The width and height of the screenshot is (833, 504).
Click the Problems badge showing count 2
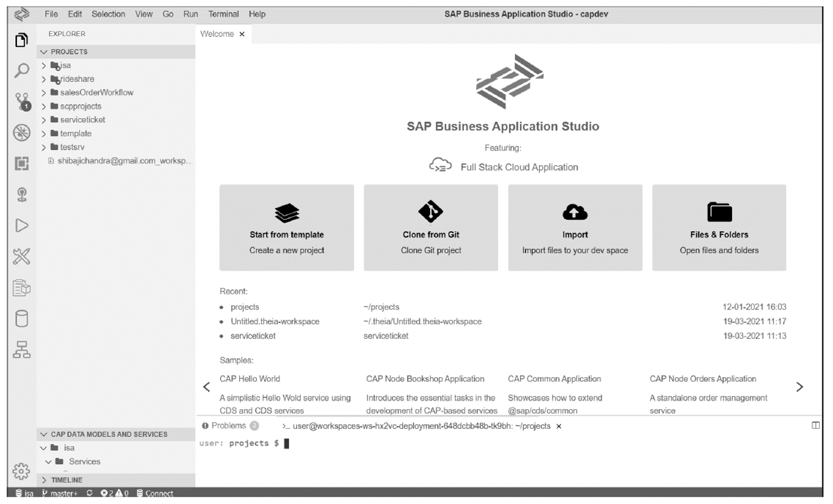pyautogui.click(x=254, y=425)
